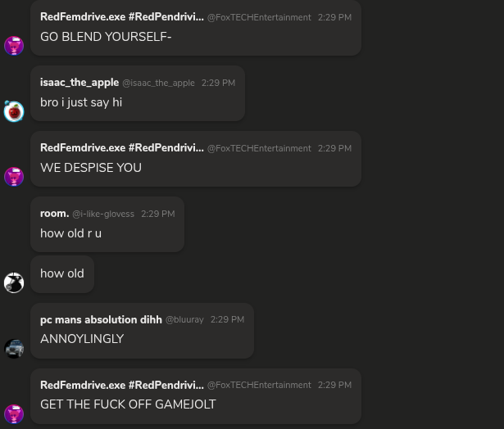Viewport: 504px width, 429px height.
Task: Click the 'ANNOYLINGLY' message
Action: (82, 339)
